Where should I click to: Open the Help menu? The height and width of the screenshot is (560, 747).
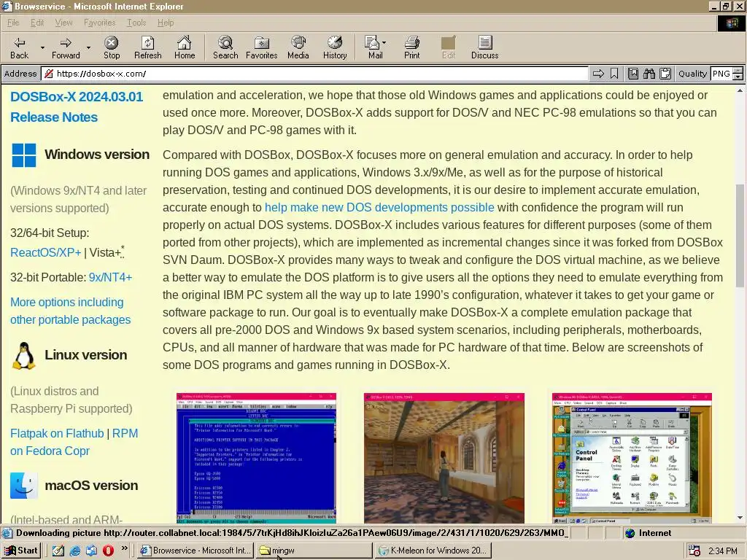(166, 23)
